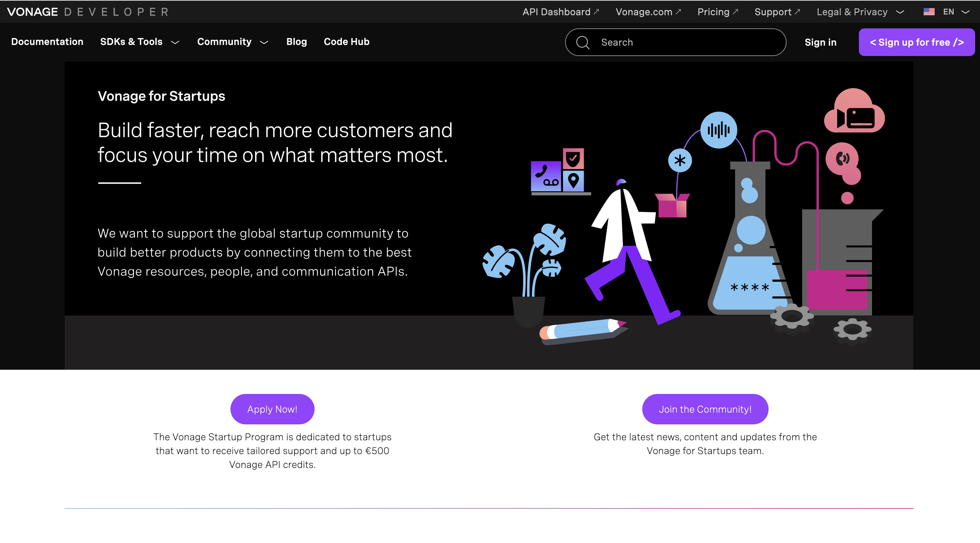Open the Support link

tap(777, 12)
